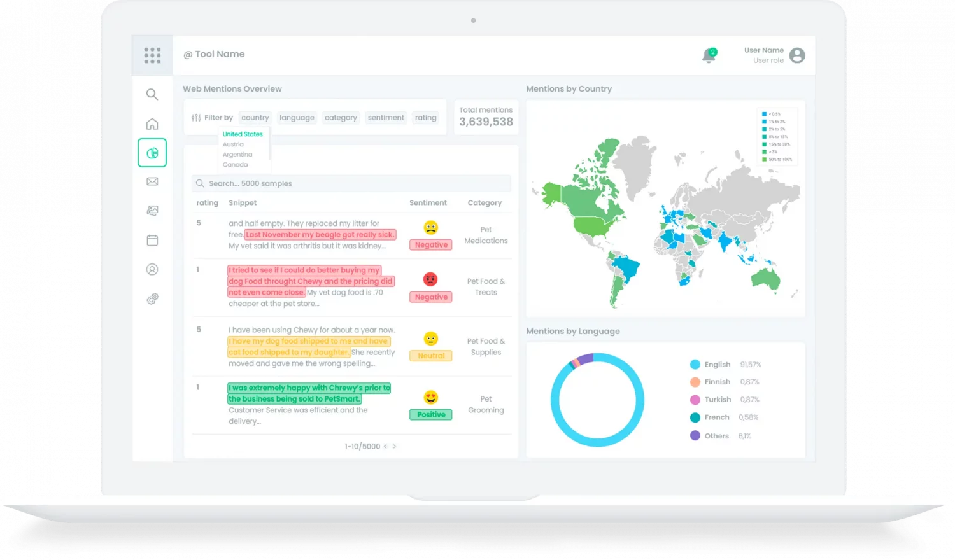Image resolution: width=955 pixels, height=560 pixels.
Task: Click the map legend box
Action: (778, 137)
